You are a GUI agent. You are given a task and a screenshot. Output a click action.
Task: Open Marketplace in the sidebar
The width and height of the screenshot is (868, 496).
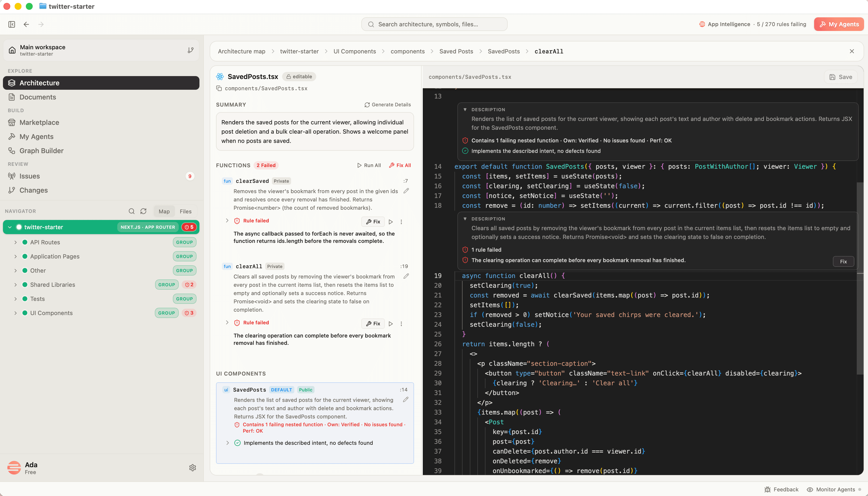coord(101,122)
